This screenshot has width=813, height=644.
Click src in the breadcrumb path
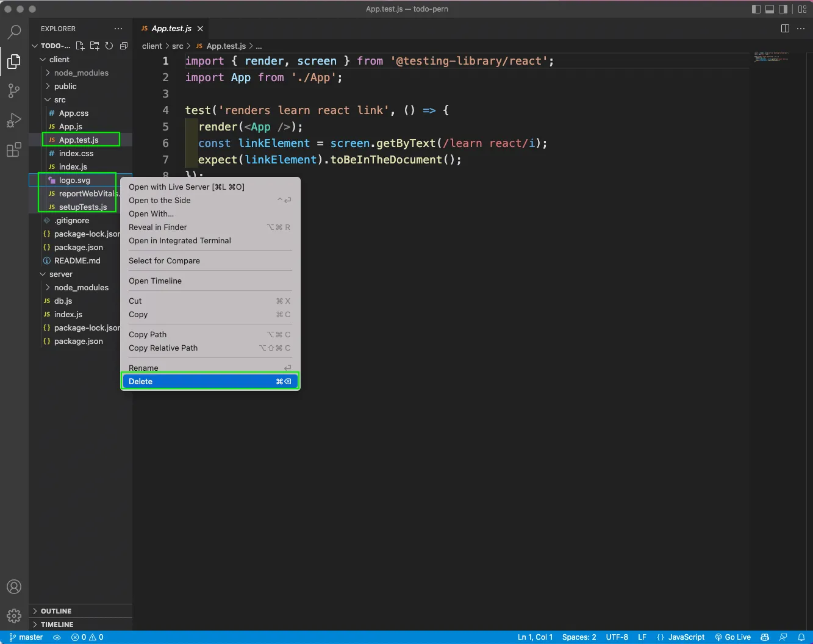pyautogui.click(x=177, y=46)
